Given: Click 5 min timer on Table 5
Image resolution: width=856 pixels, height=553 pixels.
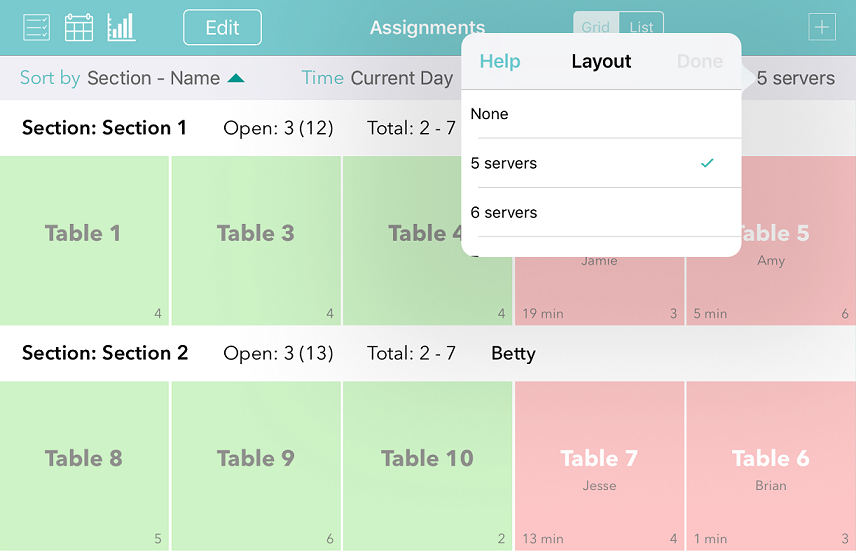Looking at the screenshot, I should (x=710, y=314).
